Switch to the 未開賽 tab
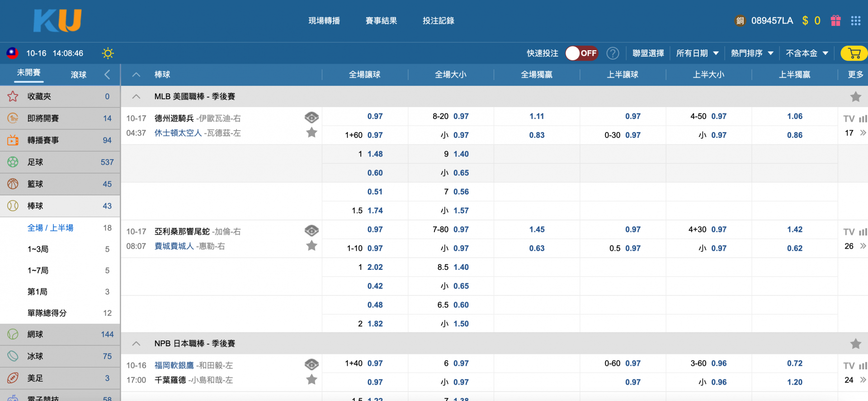This screenshot has width=868, height=401. [x=29, y=73]
